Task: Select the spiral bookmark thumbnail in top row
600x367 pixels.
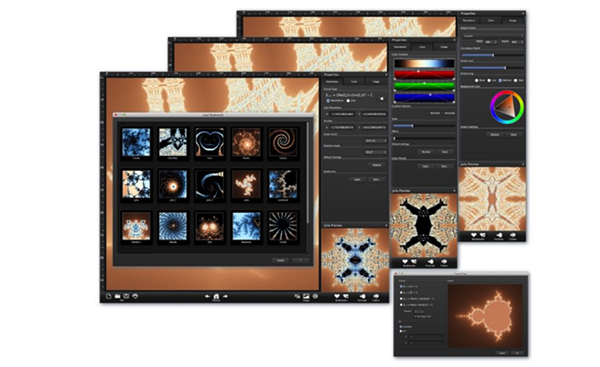Action: 283,142
